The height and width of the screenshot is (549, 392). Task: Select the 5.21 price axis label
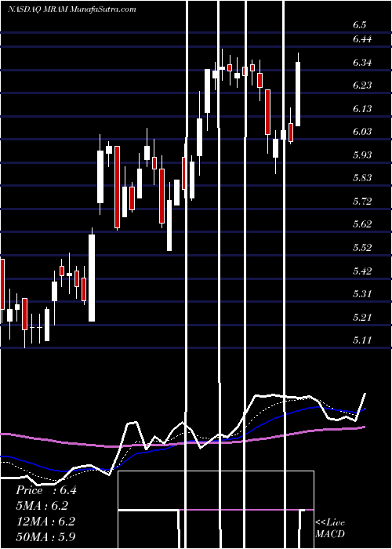[x=362, y=317]
